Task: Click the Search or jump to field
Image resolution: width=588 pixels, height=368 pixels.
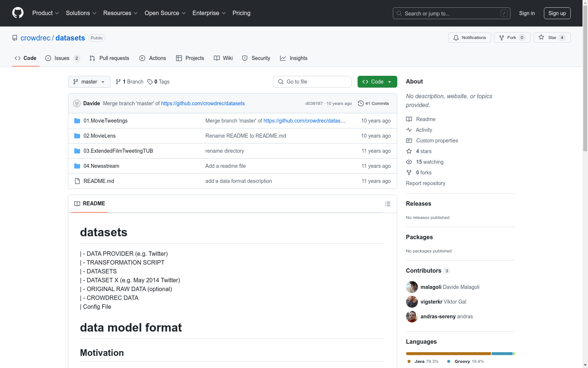Action: pos(451,13)
